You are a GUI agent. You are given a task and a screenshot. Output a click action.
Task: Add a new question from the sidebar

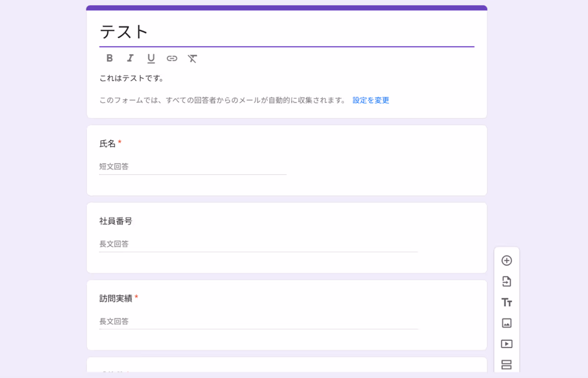pyautogui.click(x=507, y=260)
